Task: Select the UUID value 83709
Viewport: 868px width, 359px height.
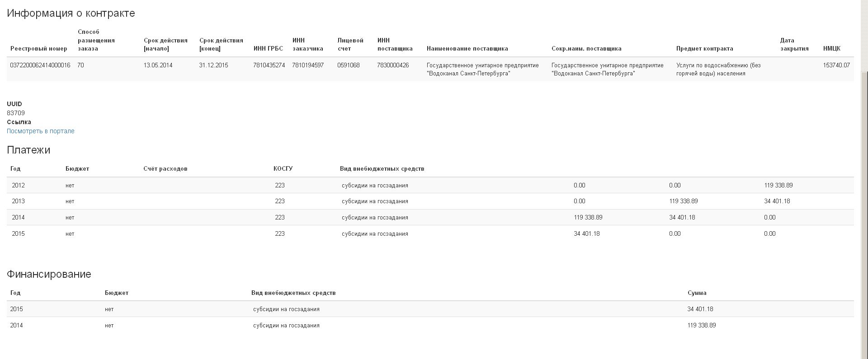Action: (x=16, y=113)
